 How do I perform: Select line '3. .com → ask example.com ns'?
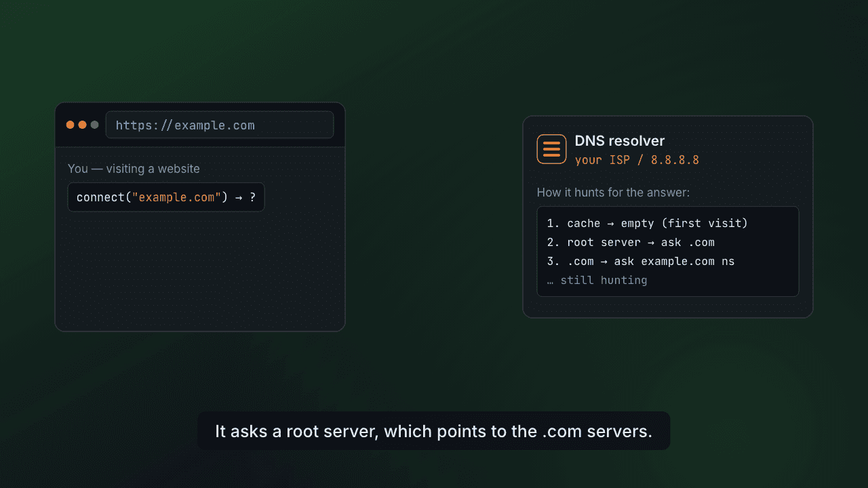(x=641, y=261)
